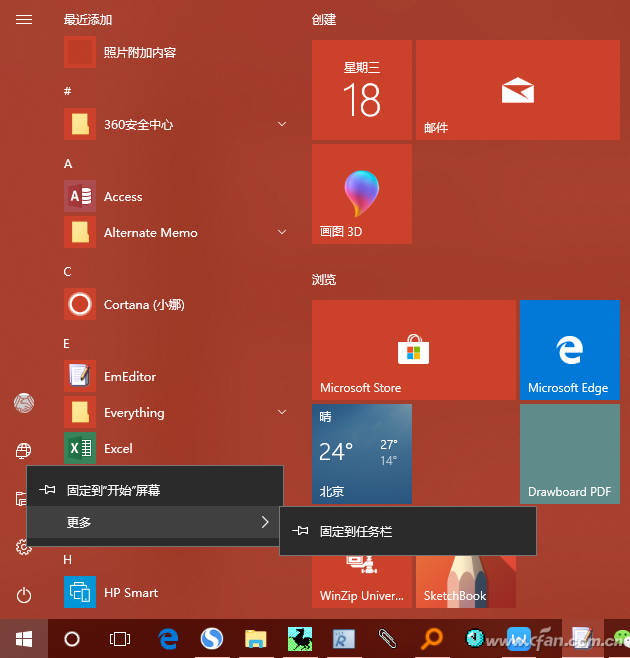The image size is (630, 658).
Task: Click the Everything folder icon
Action: [x=80, y=412]
